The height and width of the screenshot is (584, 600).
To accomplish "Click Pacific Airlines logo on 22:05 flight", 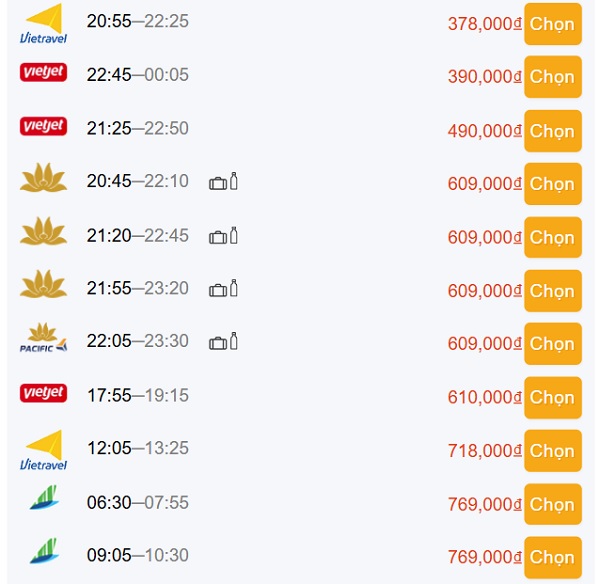I will (x=43, y=338).
